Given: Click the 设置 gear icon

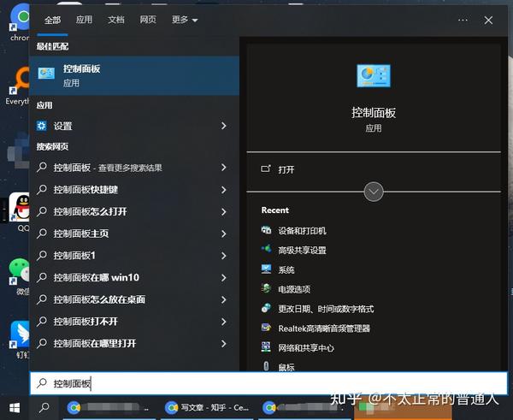Looking at the screenshot, I should point(42,126).
